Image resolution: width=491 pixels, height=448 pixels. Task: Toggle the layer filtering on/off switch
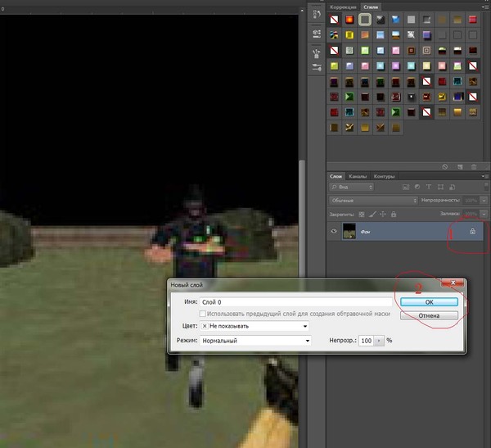486,188
